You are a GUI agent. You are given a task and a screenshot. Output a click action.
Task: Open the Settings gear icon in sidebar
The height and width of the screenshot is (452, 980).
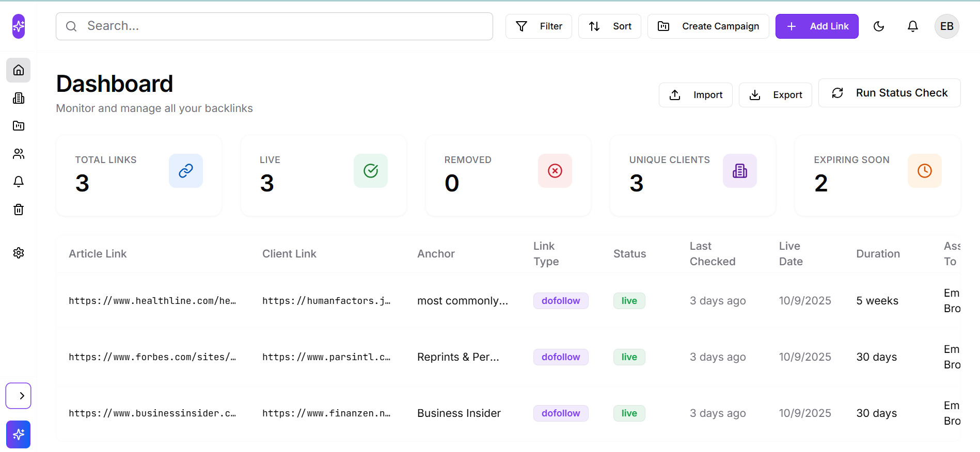[19, 253]
